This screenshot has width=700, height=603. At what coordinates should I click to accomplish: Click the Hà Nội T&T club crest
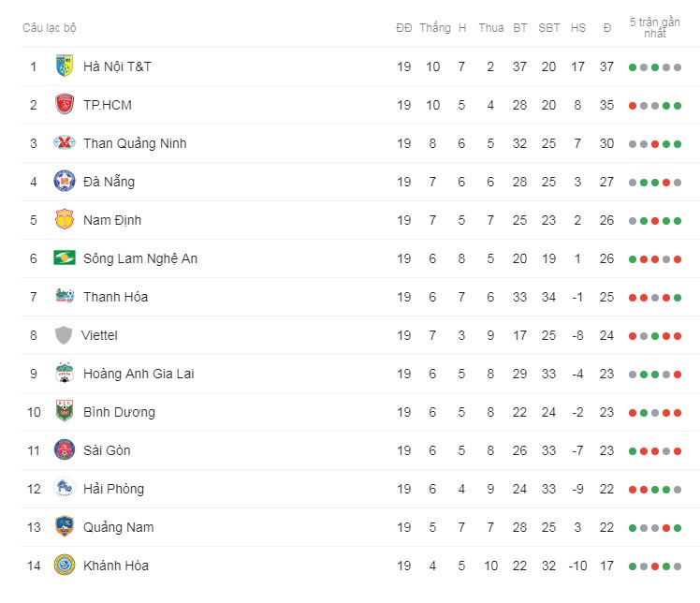point(65,66)
